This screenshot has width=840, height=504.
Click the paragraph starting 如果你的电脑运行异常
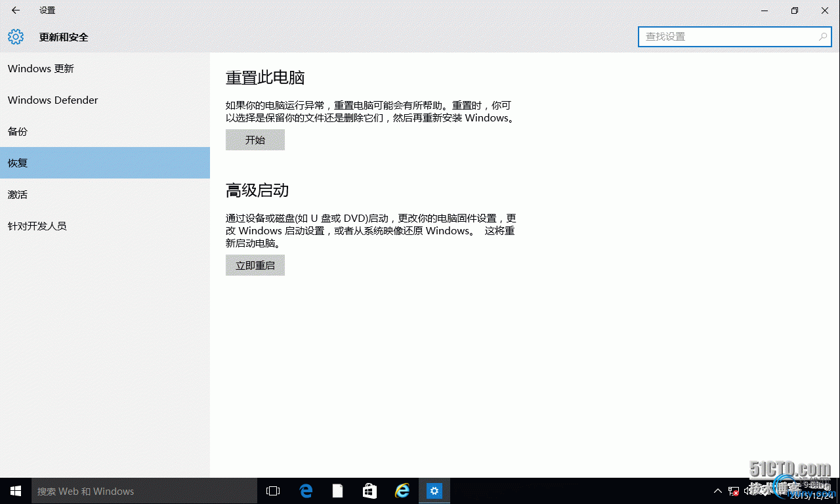[370, 112]
